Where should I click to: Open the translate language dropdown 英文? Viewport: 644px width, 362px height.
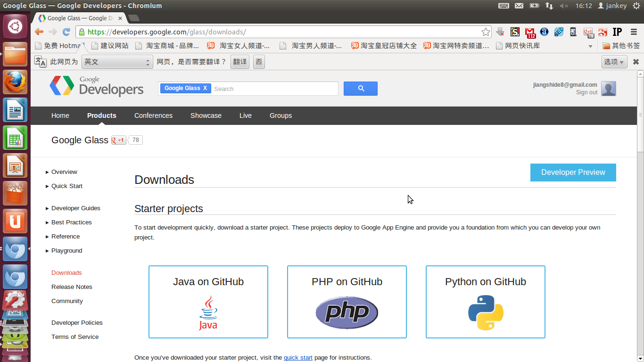(117, 62)
